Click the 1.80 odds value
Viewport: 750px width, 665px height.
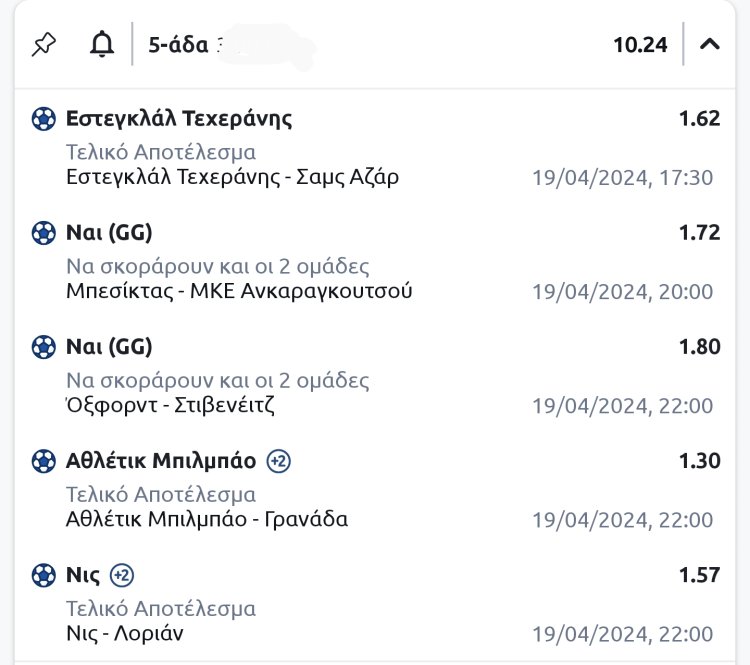tap(699, 347)
